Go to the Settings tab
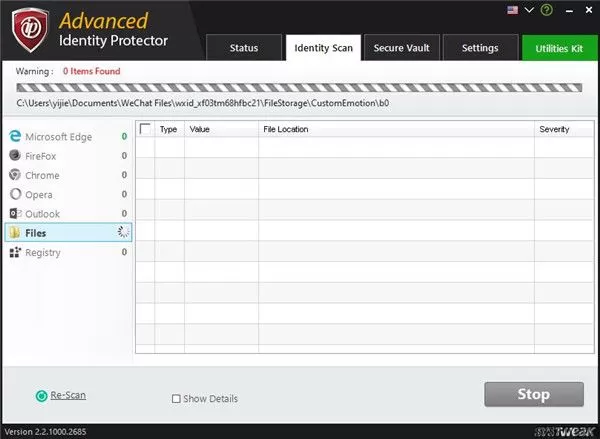The image size is (600, 439). 480,47
